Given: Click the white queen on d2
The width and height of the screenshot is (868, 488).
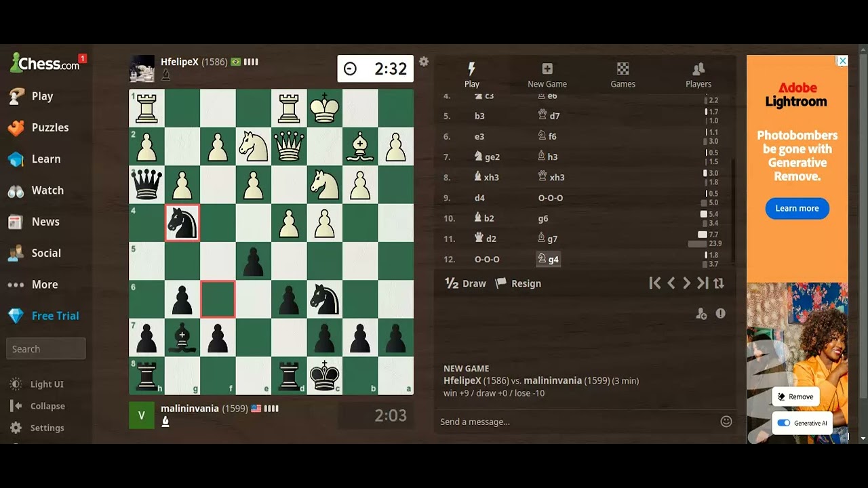Looking at the screenshot, I should [289, 146].
